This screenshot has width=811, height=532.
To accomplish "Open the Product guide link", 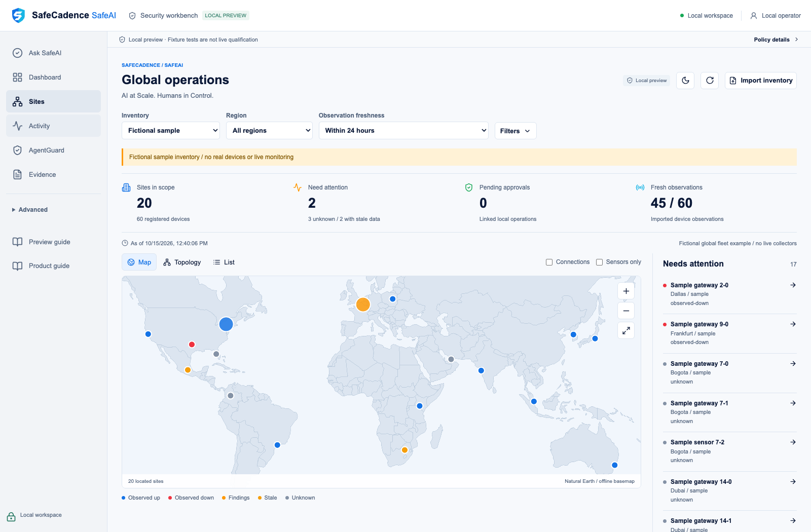I will coord(53,265).
